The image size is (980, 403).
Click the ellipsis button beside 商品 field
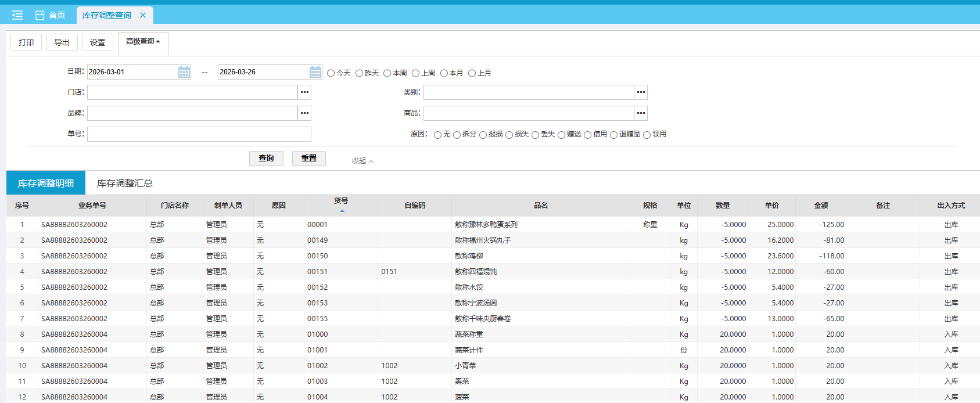(x=641, y=113)
